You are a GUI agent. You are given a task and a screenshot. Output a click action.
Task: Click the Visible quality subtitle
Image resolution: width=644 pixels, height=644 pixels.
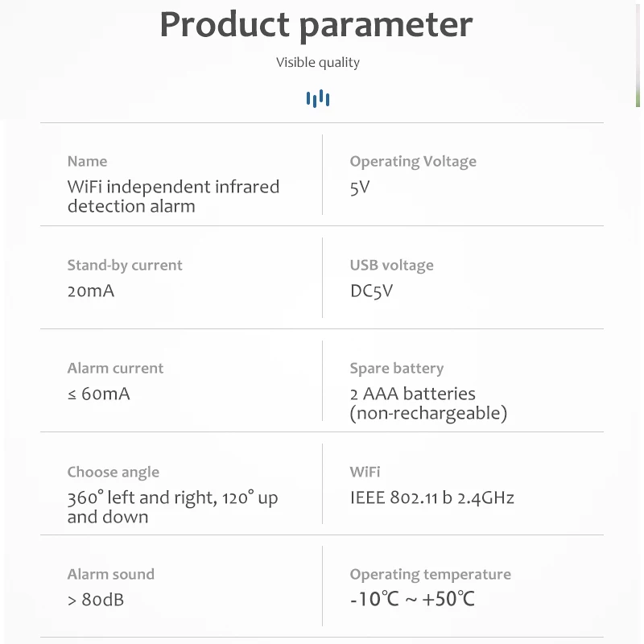point(318,63)
